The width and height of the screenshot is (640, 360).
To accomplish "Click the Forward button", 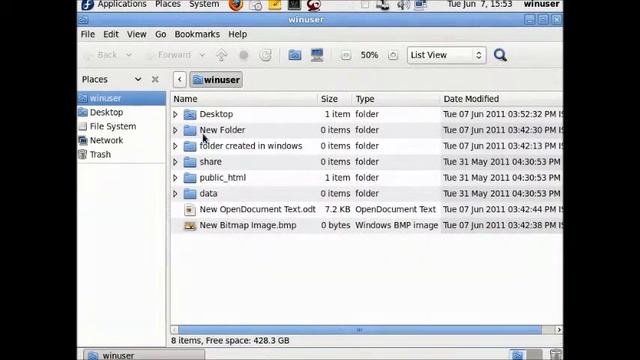I will point(169,55).
